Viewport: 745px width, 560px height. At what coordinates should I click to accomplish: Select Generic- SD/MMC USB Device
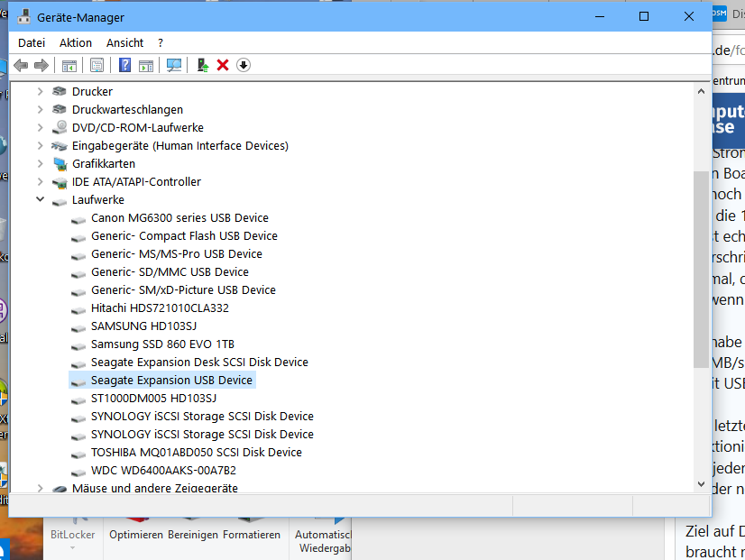coord(170,271)
